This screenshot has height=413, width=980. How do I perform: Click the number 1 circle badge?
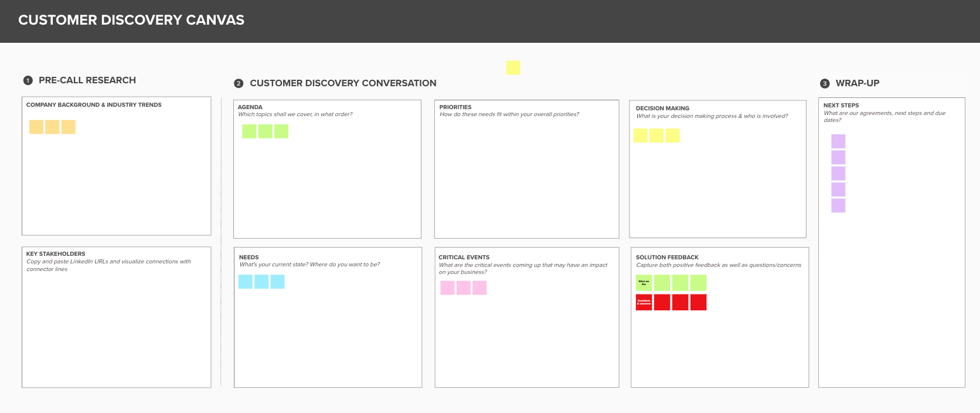tap(28, 80)
